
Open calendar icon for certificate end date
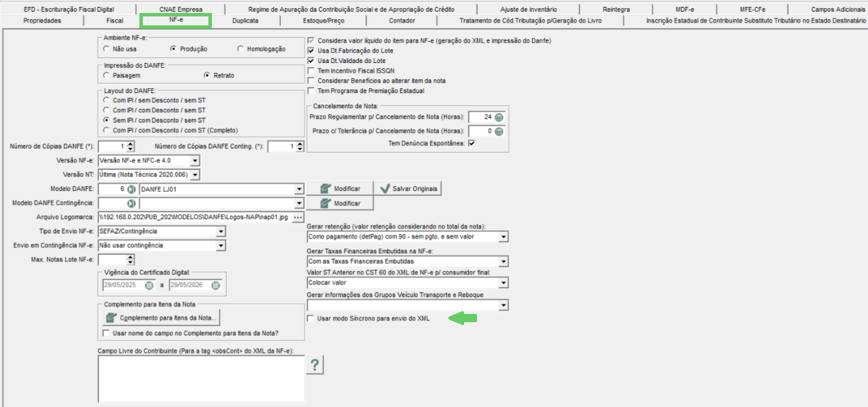click(216, 285)
